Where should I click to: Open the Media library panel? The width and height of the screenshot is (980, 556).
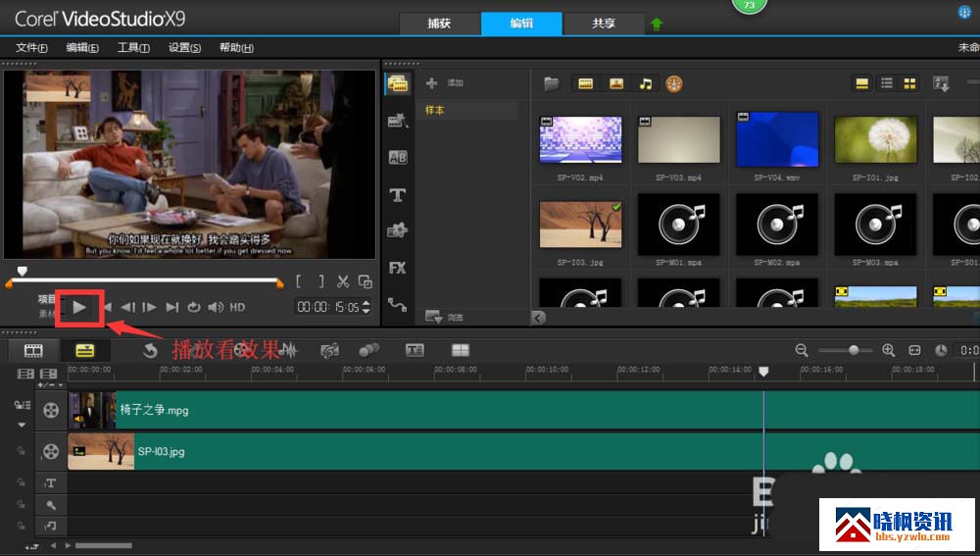tap(398, 83)
